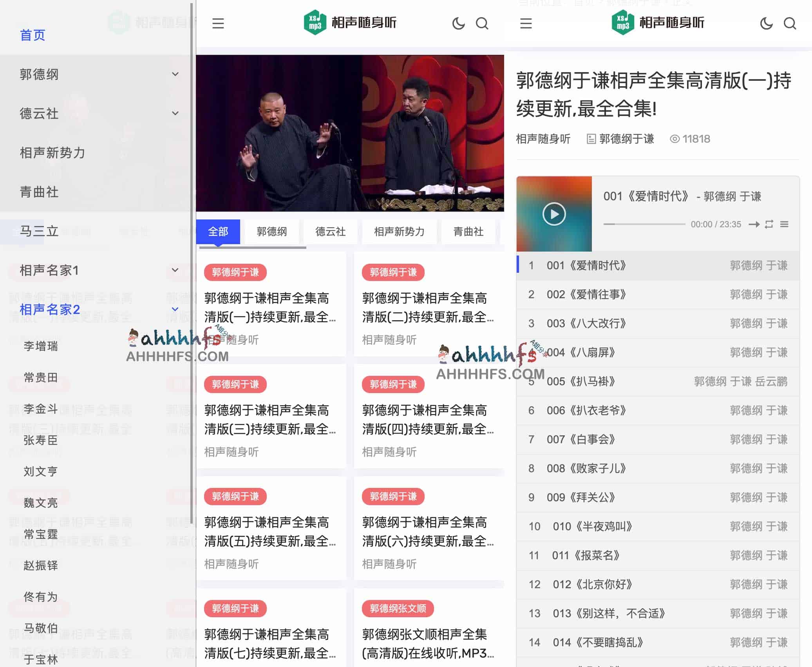Open 郭德纲于谦相声全集高清版(三) card

[271, 416]
